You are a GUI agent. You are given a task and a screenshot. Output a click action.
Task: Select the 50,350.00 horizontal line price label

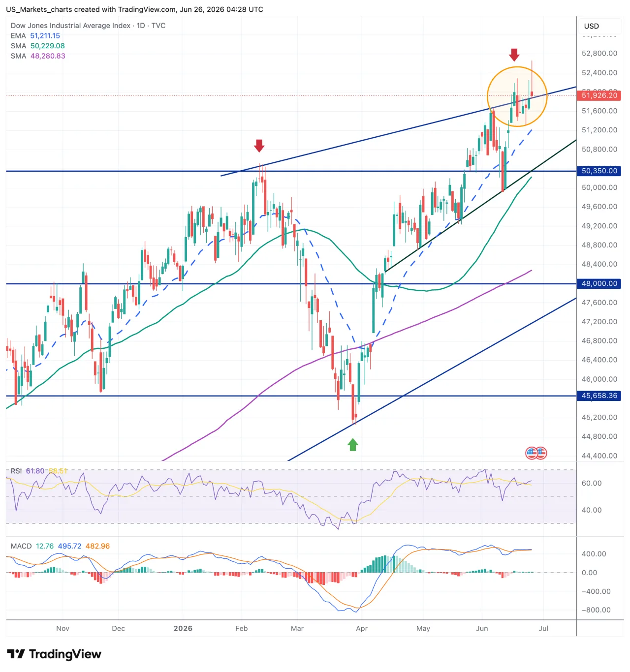[598, 171]
